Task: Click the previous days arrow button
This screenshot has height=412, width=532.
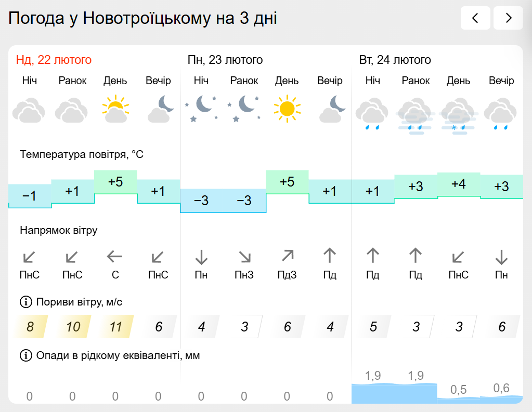Action: (475, 19)
